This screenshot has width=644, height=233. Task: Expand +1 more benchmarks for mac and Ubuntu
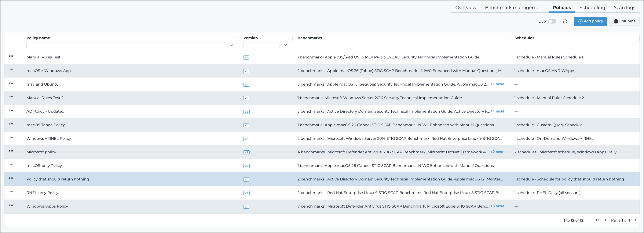(497, 84)
